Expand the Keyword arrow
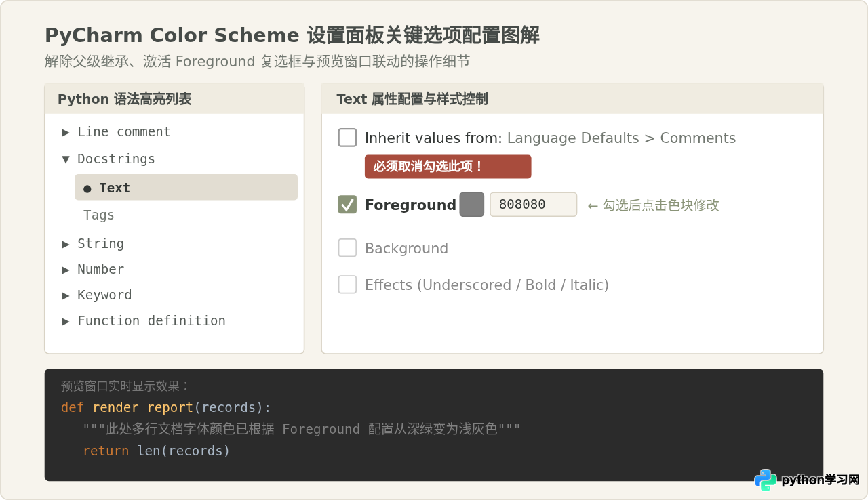 tap(66, 295)
